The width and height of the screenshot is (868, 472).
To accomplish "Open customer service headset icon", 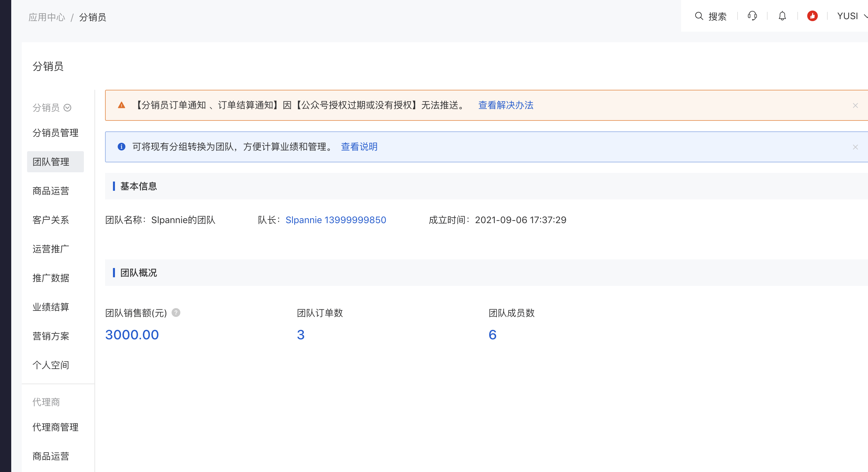I will tap(752, 16).
